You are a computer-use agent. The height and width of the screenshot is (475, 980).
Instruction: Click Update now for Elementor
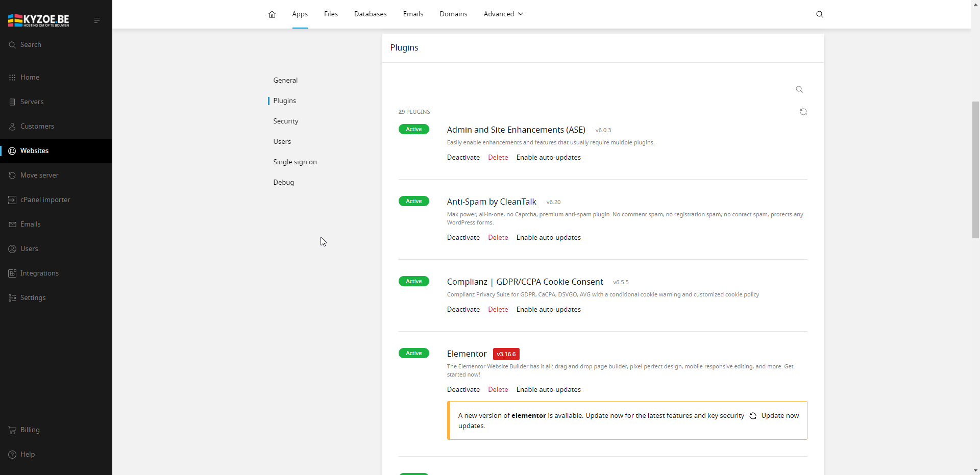(x=780, y=416)
